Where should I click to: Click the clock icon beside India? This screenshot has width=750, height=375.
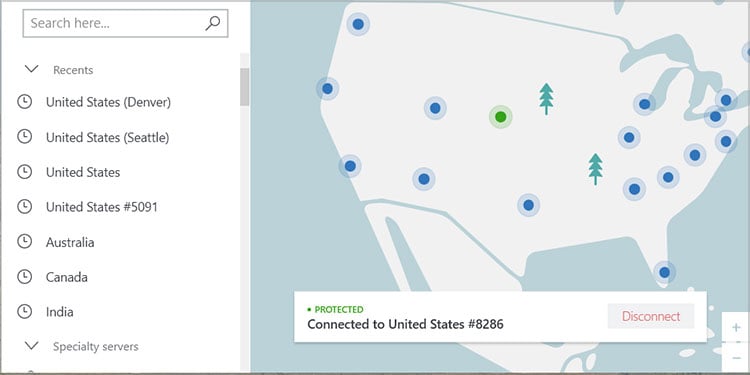point(24,312)
